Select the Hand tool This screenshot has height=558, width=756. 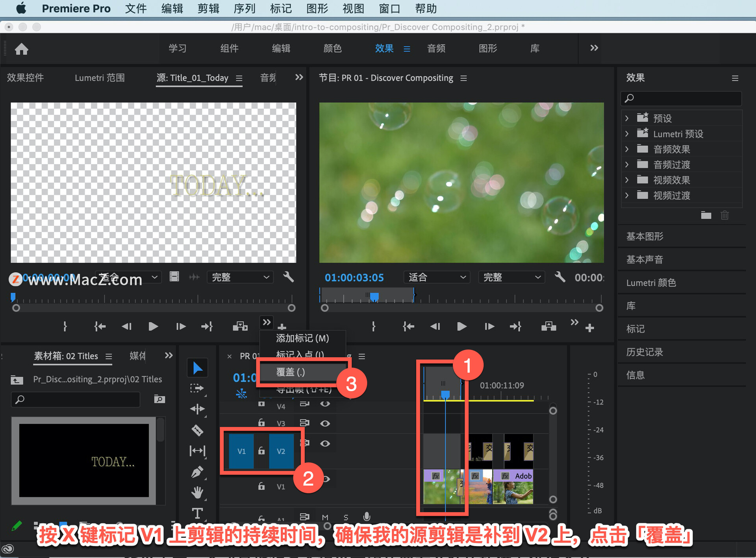(197, 492)
